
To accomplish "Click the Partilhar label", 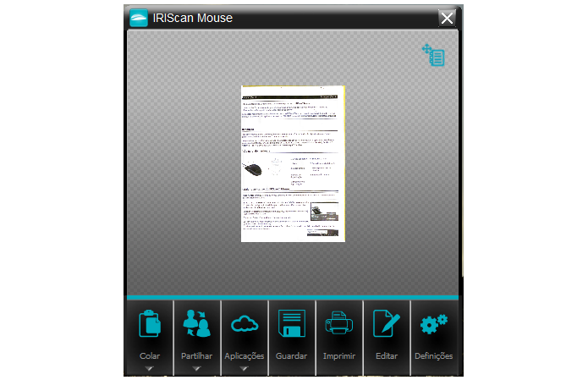I will [x=196, y=356].
